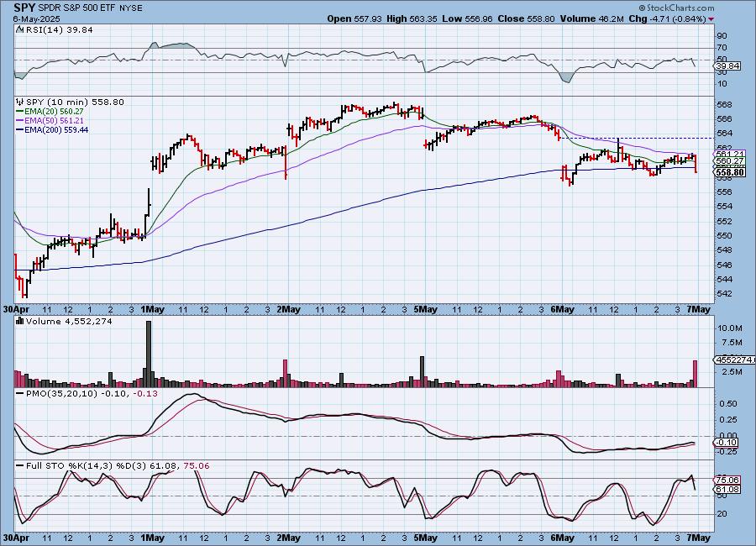Click the SPY (10 min) 558.80 label
The width and height of the screenshot is (756, 546).
(x=75, y=102)
